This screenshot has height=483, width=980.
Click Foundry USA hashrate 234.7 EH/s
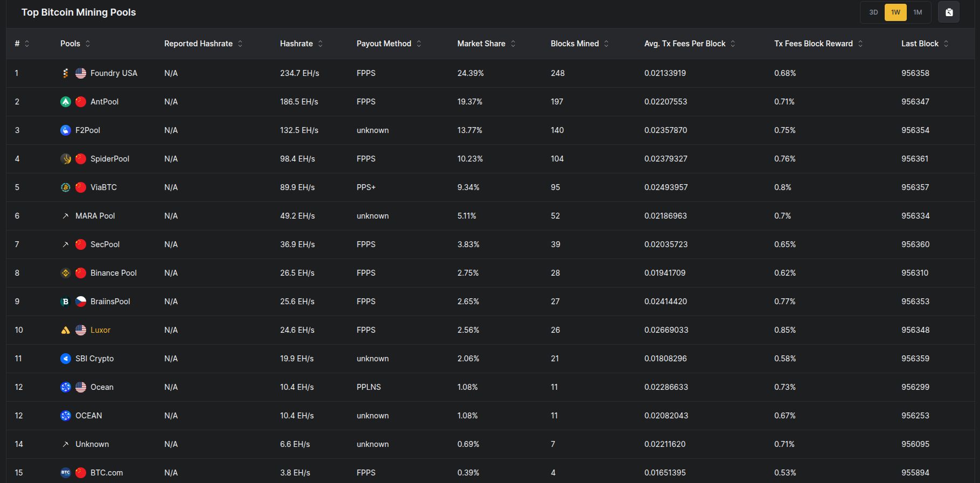pos(299,73)
